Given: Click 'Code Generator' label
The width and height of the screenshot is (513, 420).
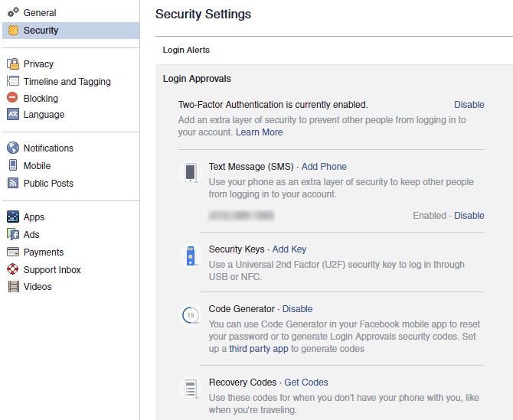Looking at the screenshot, I should click(x=242, y=309).
